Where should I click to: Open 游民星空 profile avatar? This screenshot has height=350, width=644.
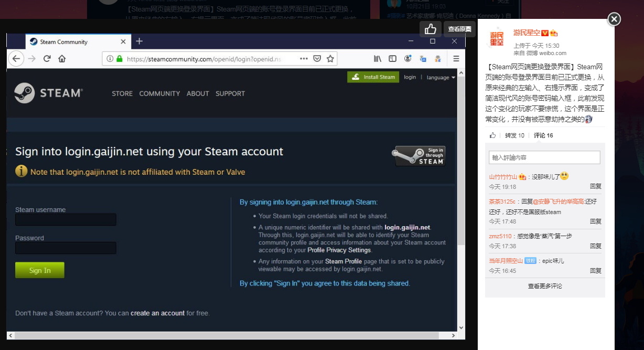497,38
